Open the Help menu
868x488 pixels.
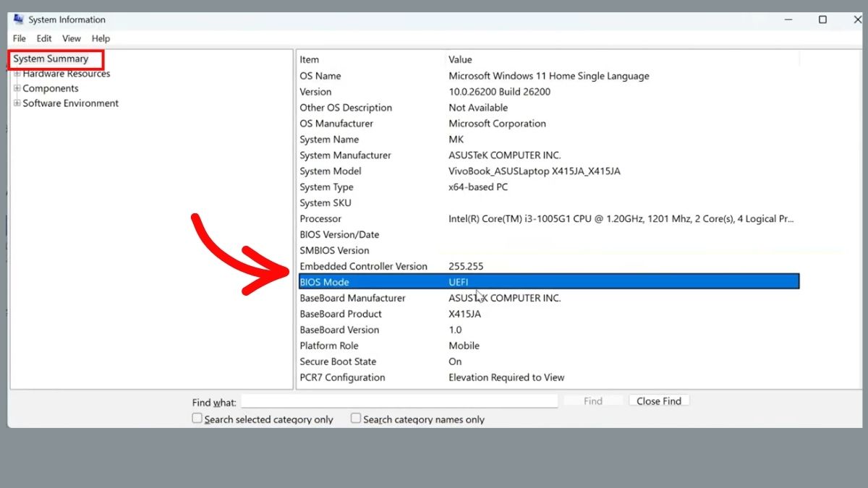[101, 38]
